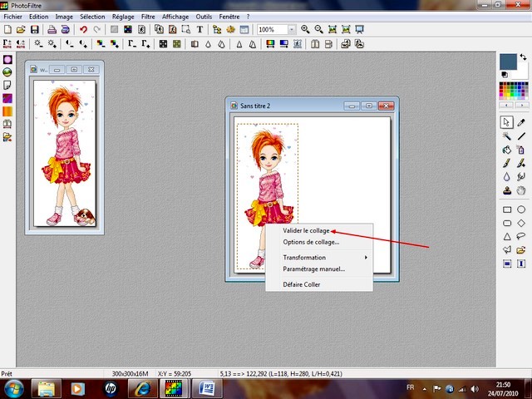The image size is (532, 399).
Task: Activate the Eyedropper tool
Action: pos(521,122)
